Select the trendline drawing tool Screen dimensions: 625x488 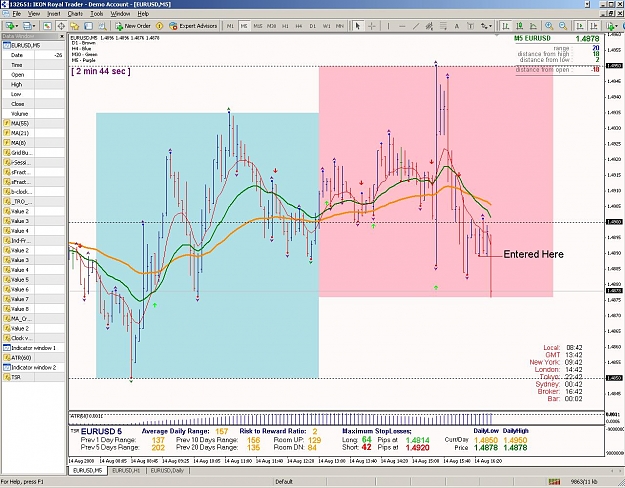click(x=416, y=26)
